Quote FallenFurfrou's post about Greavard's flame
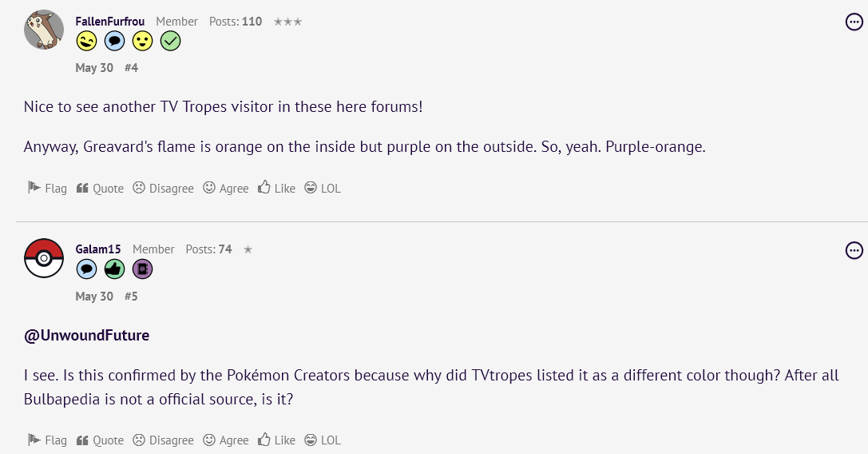Image resolution: width=868 pixels, height=454 pixels. (100, 188)
